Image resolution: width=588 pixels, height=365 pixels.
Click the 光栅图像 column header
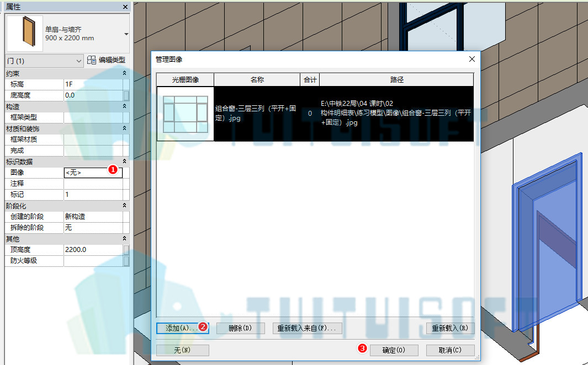click(x=186, y=80)
